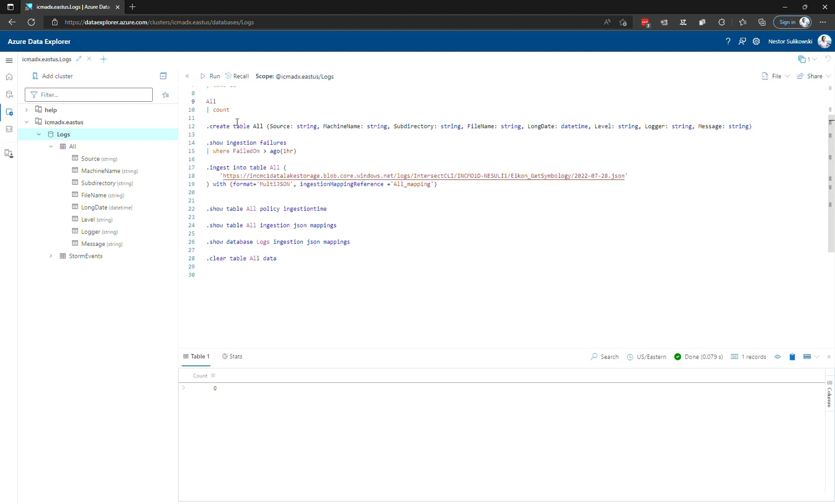Click the clipboard copy results icon
Image resolution: width=835 pixels, height=504 pixels.
tap(793, 357)
